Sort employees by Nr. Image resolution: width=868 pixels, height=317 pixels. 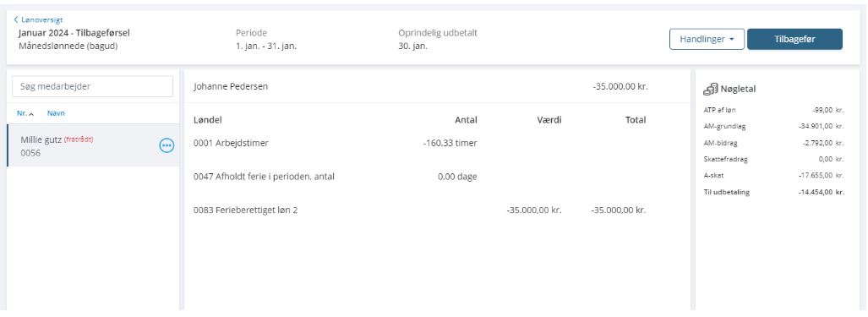[22, 113]
